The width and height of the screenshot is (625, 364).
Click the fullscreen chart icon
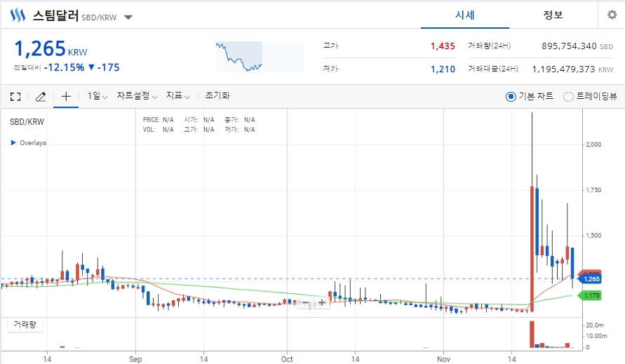click(15, 97)
